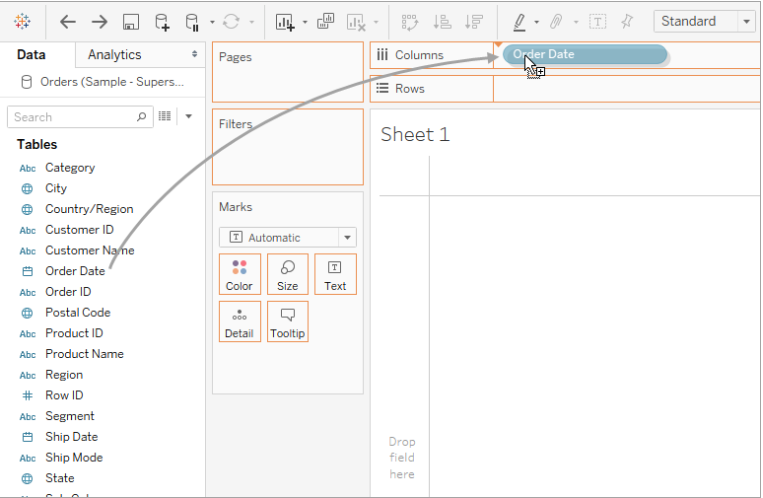Click the pane selector arrows beside Analytics

(195, 54)
